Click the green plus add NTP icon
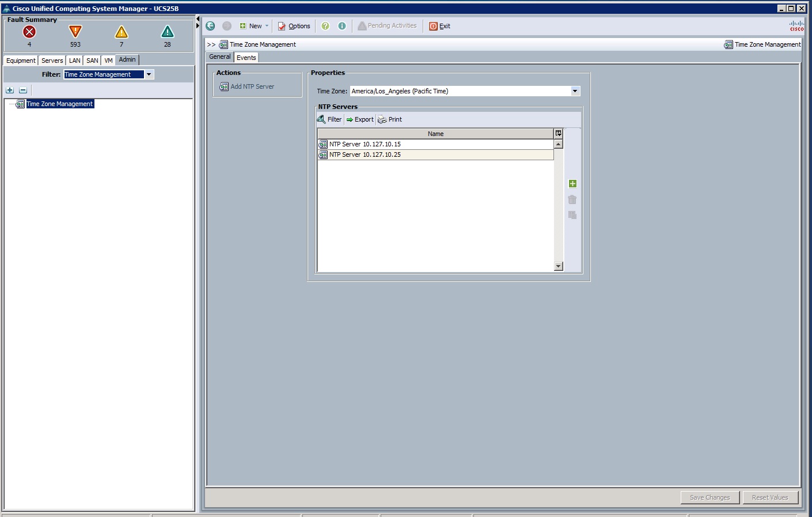This screenshot has width=812, height=517. (x=572, y=184)
